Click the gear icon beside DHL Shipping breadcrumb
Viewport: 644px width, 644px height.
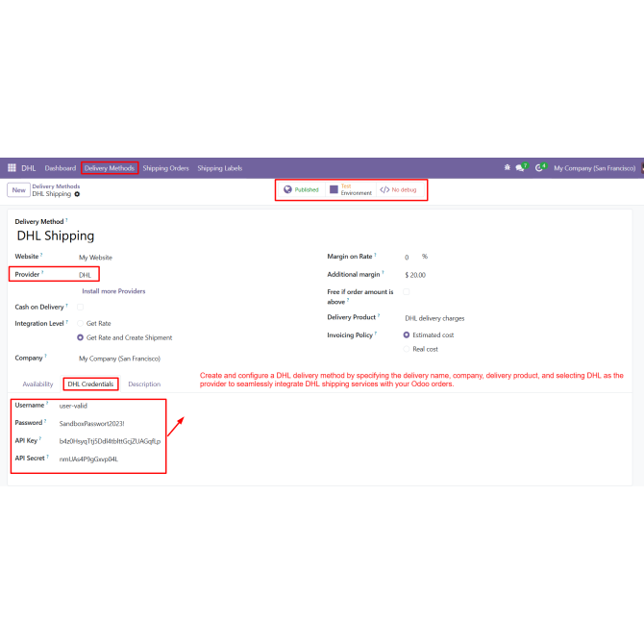click(x=77, y=194)
